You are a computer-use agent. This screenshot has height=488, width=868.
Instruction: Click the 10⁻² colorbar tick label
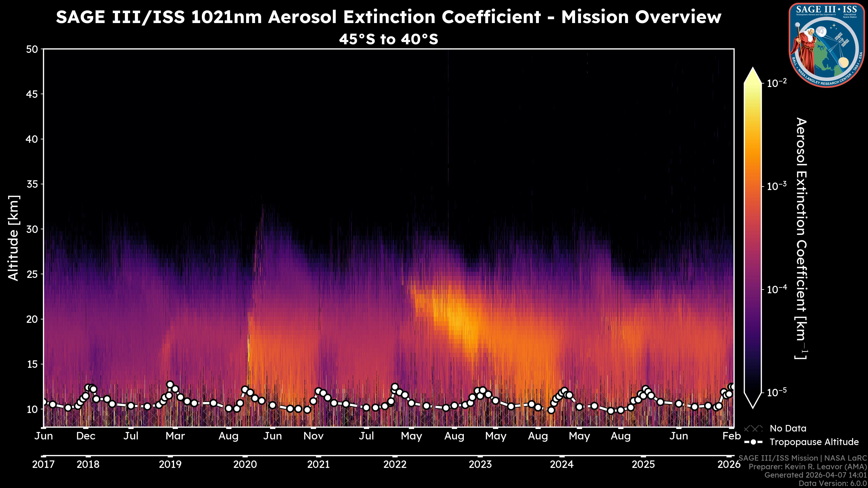pos(777,83)
